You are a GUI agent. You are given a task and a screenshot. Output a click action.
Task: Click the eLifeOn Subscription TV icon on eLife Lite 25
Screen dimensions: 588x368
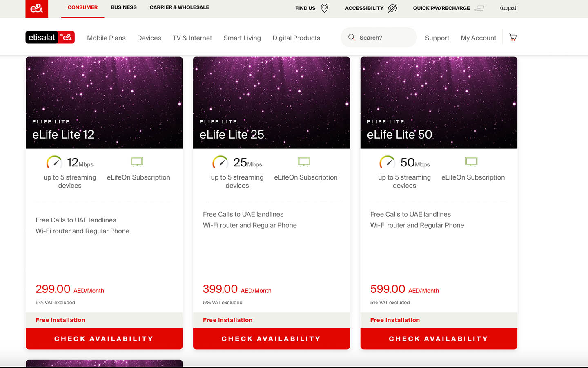click(x=304, y=162)
